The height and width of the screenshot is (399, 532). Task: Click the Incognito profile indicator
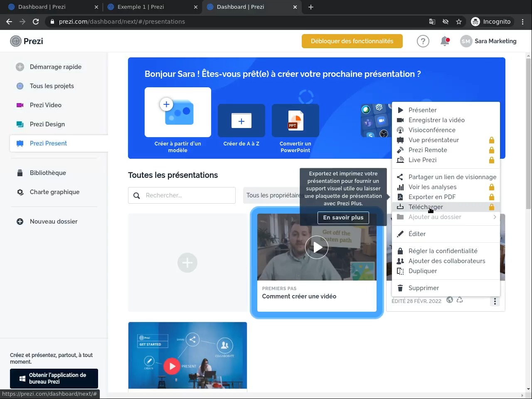[x=492, y=22]
